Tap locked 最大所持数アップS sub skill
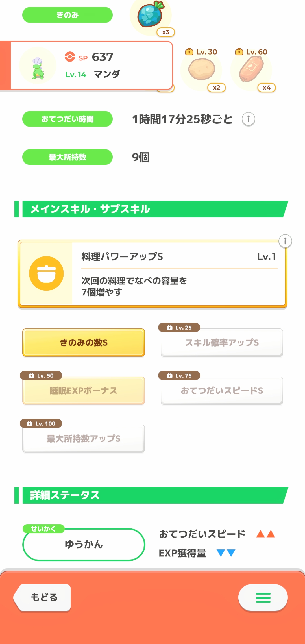This screenshot has height=644, width=305. click(x=84, y=439)
